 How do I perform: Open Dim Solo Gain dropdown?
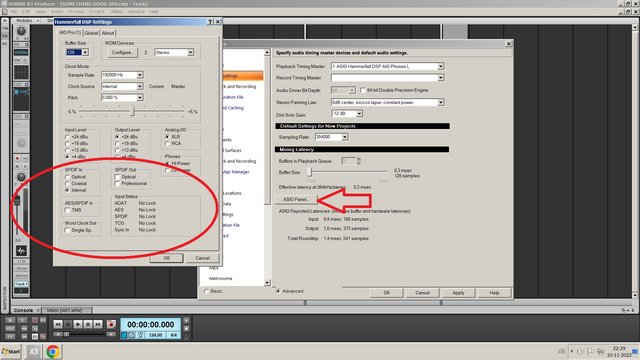[359, 113]
